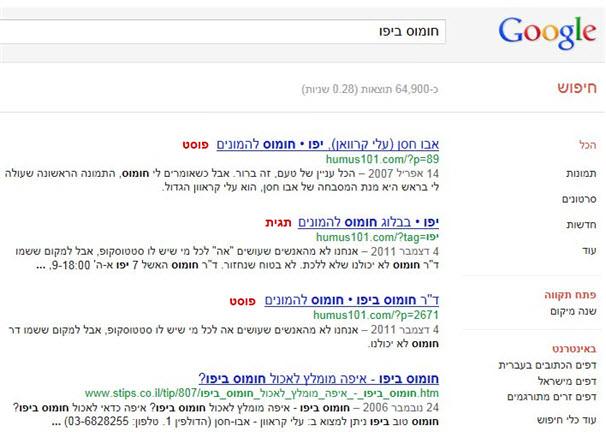This screenshot has width=606, height=435.
Task: Filter by דפים הכתובים בעברית
Action: (x=547, y=365)
